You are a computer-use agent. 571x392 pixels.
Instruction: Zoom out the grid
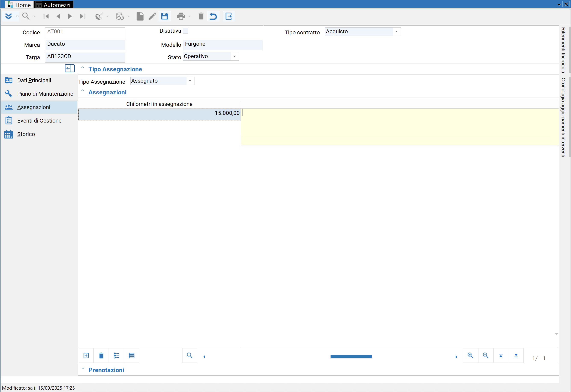486,355
